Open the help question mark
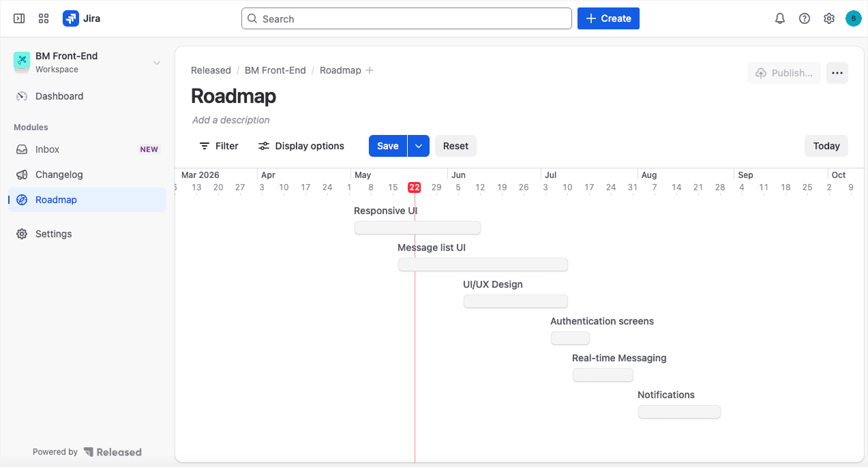The image size is (868, 467). (805, 18)
